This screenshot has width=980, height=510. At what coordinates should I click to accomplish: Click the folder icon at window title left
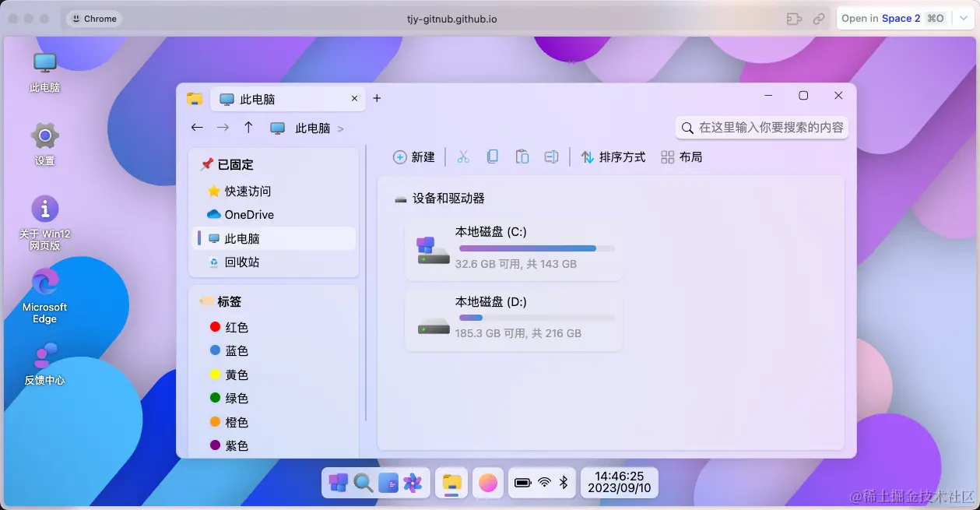pyautogui.click(x=195, y=99)
